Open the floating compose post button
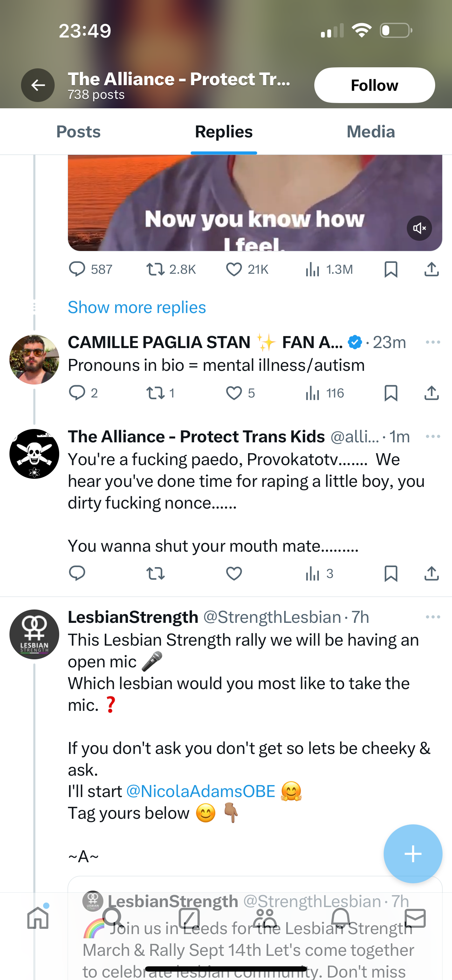The height and width of the screenshot is (980, 452). click(x=413, y=854)
